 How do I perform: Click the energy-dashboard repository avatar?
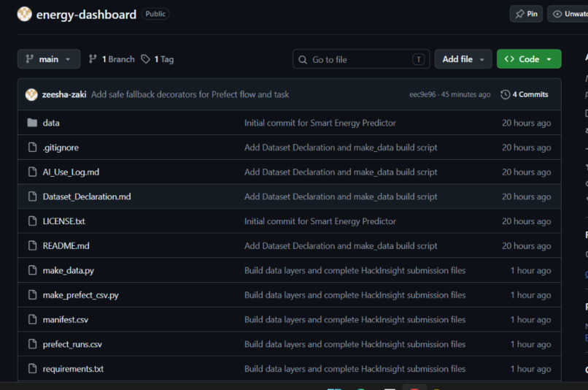point(24,14)
